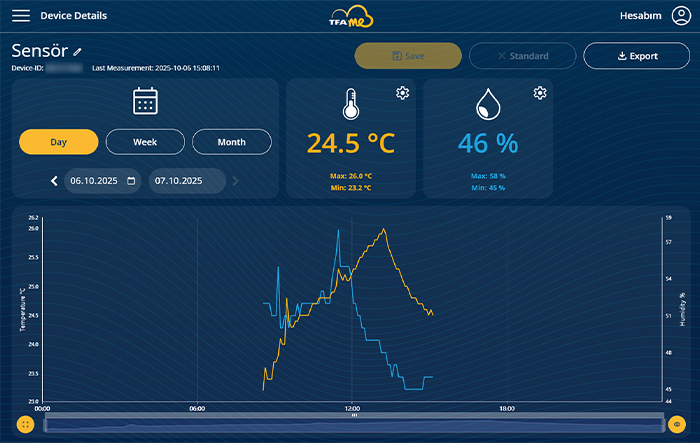Click the humidity water drop icon
The height and width of the screenshot is (443, 700).
pyautogui.click(x=488, y=104)
